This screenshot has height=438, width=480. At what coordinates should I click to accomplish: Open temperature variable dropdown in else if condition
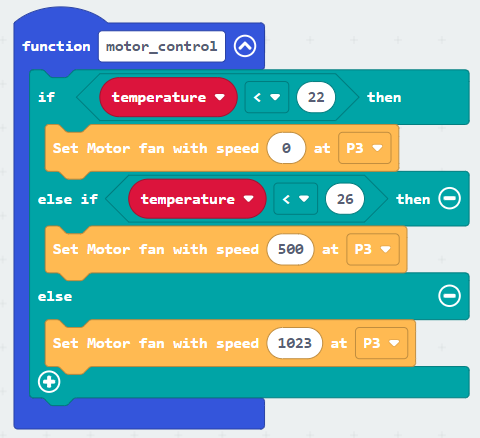point(197,199)
